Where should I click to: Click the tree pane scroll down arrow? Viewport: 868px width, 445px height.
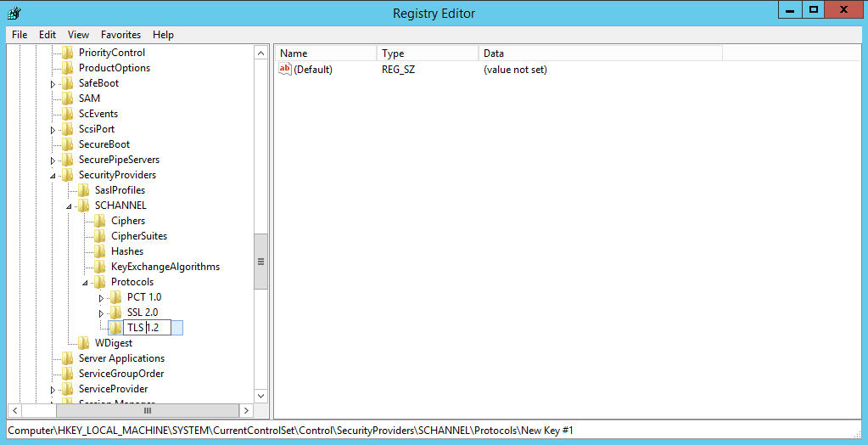coord(261,396)
